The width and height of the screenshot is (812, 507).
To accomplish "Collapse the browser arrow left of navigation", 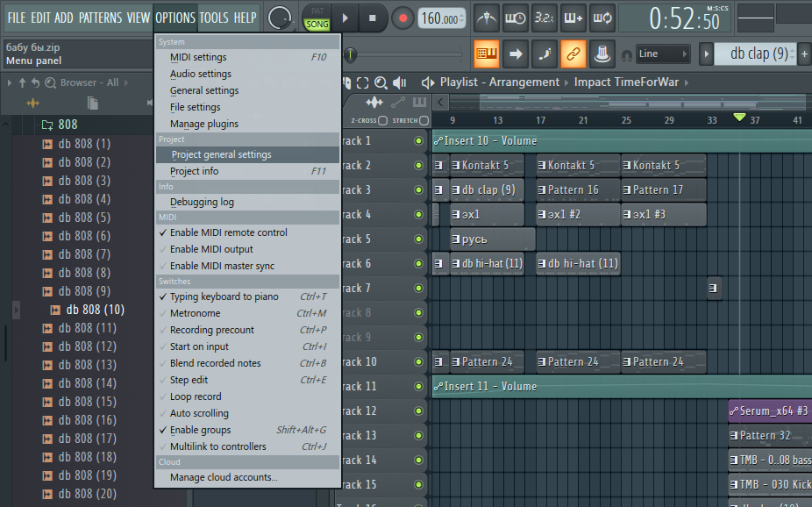I will click(9, 82).
